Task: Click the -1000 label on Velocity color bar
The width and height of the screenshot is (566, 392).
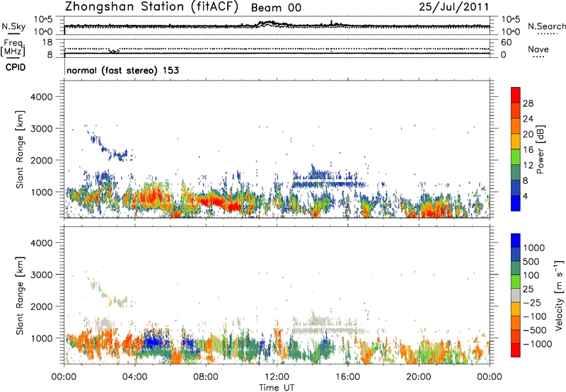Action: pos(538,344)
